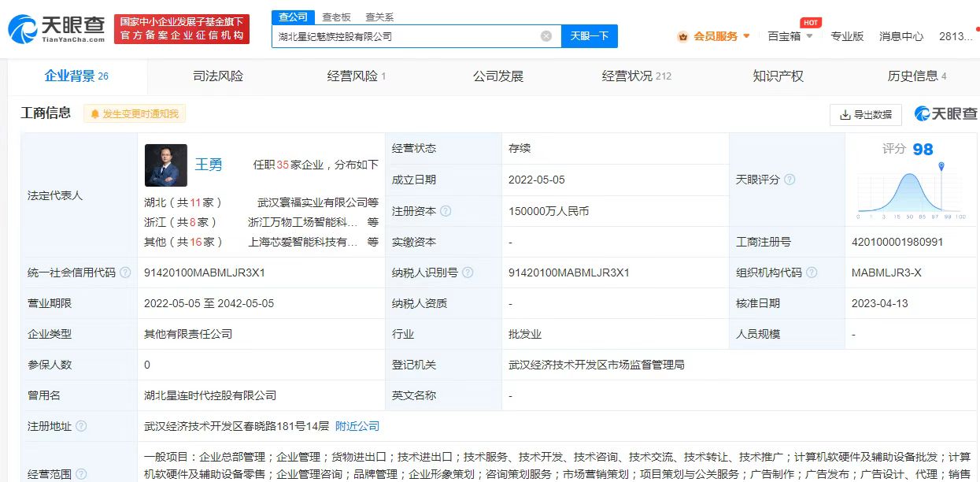Go to 消息中心

901,36
